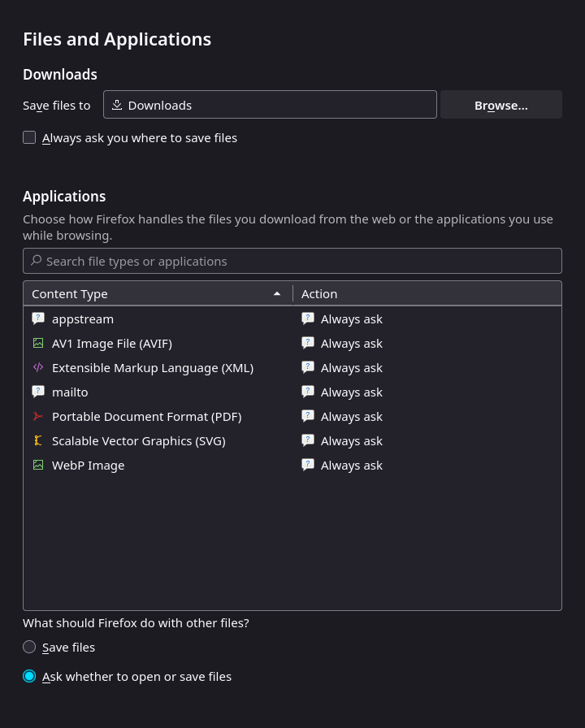Select the Save files radio option
The width and height of the screenshot is (585, 728).
click(29, 647)
